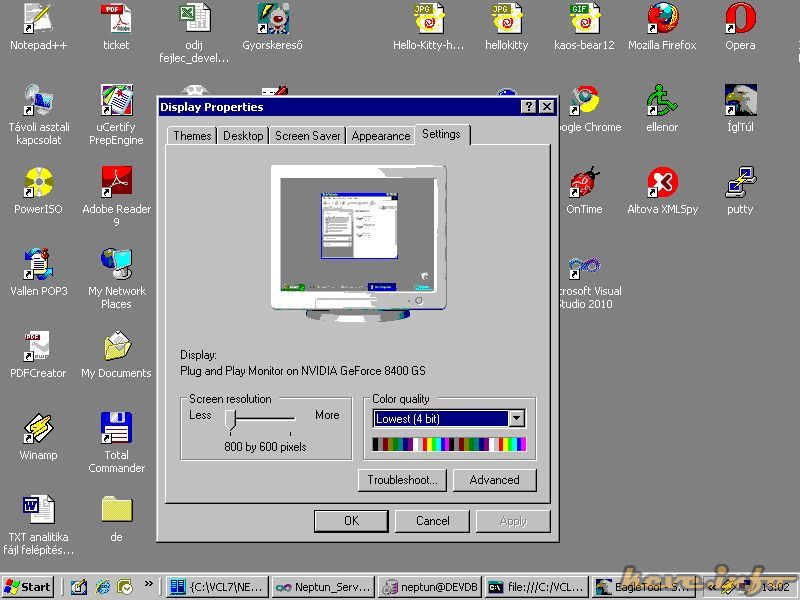Select the putty desktop icon
800x600 pixels.
pyautogui.click(x=740, y=183)
